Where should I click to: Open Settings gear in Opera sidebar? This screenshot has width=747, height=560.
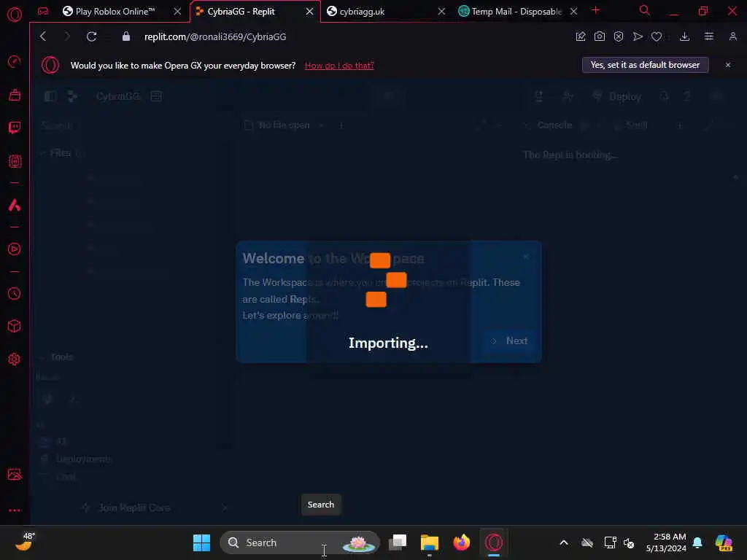[x=15, y=359]
